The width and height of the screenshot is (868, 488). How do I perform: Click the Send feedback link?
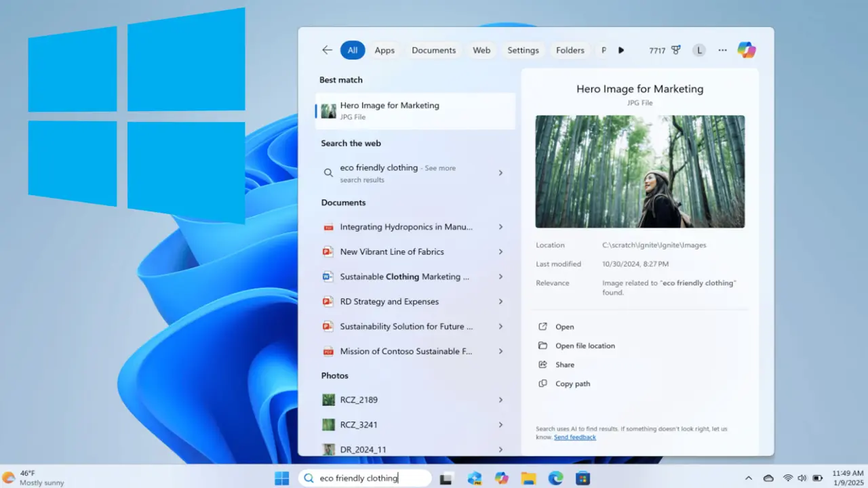574,438
